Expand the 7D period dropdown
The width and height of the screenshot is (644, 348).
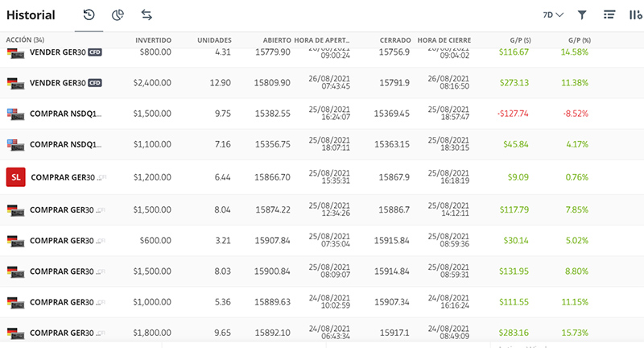point(553,15)
